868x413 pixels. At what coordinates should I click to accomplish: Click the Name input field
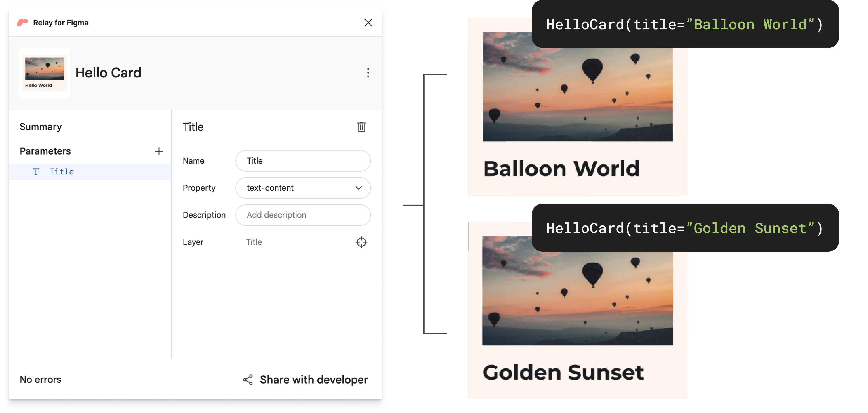(x=303, y=161)
